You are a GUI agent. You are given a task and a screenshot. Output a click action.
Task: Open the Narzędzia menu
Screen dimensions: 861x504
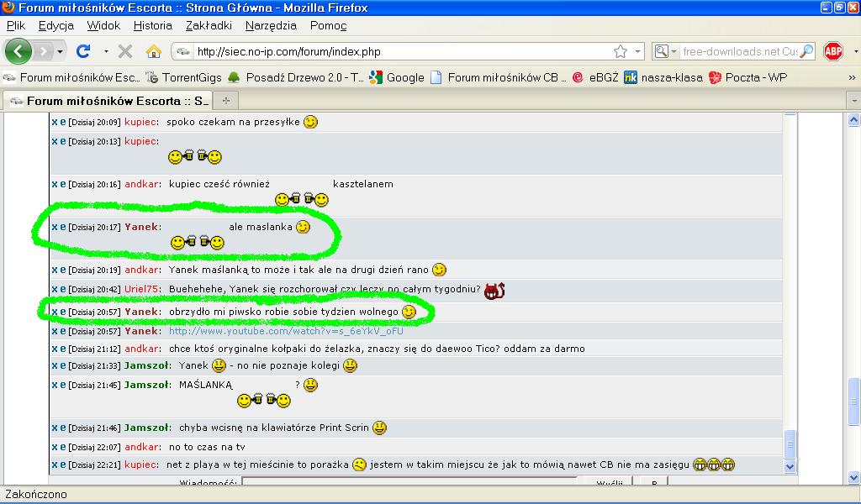[x=271, y=25]
